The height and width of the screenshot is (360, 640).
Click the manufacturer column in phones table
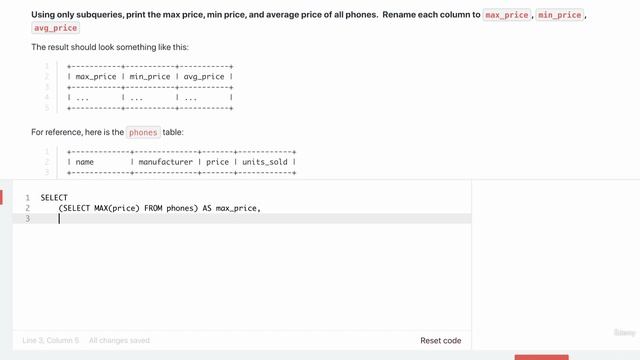point(165,162)
